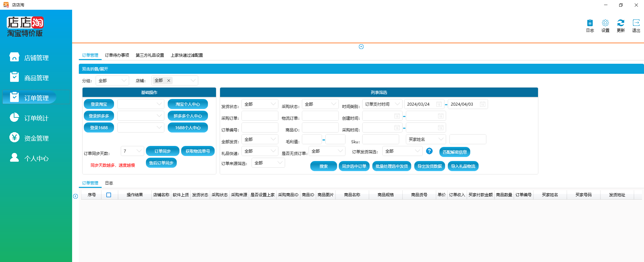
Task: Open calendar for payment end date 2024/04/03
Action: [482, 104]
